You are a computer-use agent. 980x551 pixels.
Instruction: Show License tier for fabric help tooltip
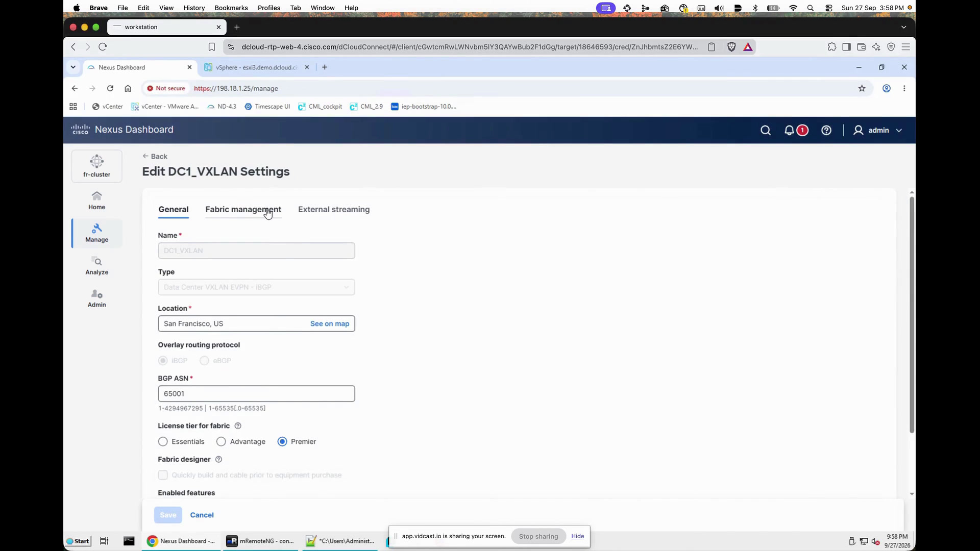(x=238, y=426)
